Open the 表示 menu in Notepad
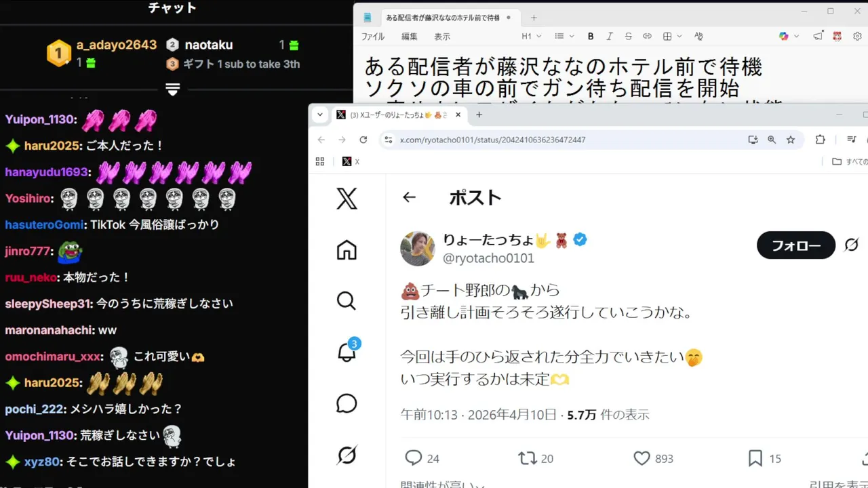Viewport: 868px width, 488px height. pos(442,37)
